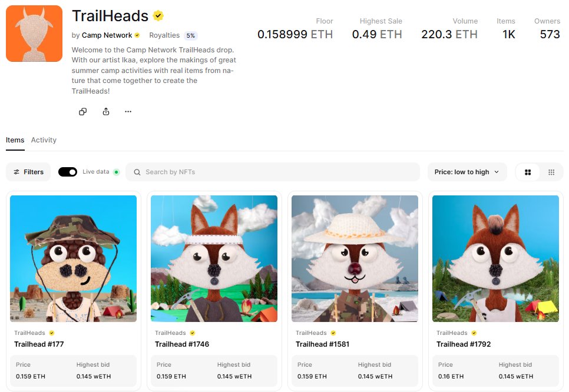569x392 pixels.
Task: Click the Trailhead #1746 title link
Action: click(x=182, y=344)
